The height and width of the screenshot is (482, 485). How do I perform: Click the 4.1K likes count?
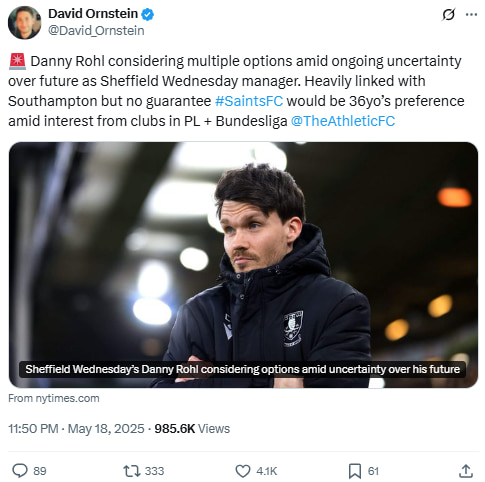click(266, 471)
